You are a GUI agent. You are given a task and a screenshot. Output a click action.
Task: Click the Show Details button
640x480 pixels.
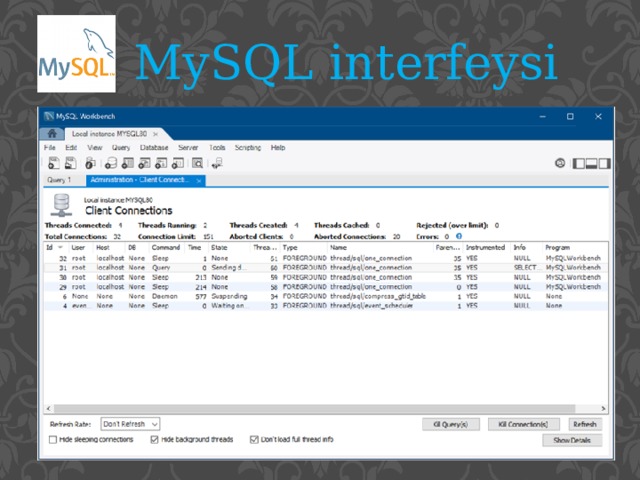(x=572, y=440)
